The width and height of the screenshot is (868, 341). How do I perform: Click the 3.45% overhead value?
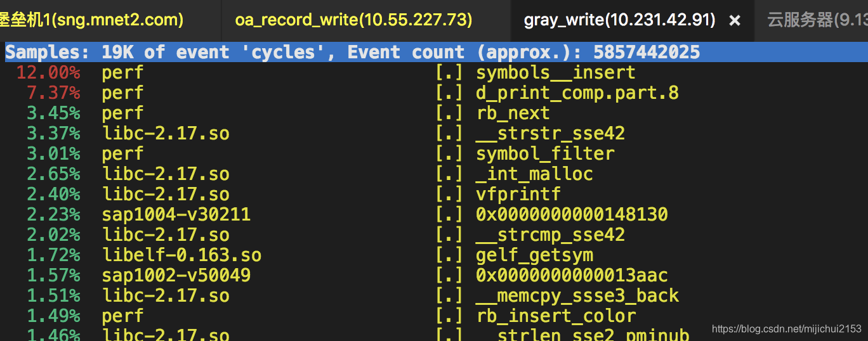(53, 113)
